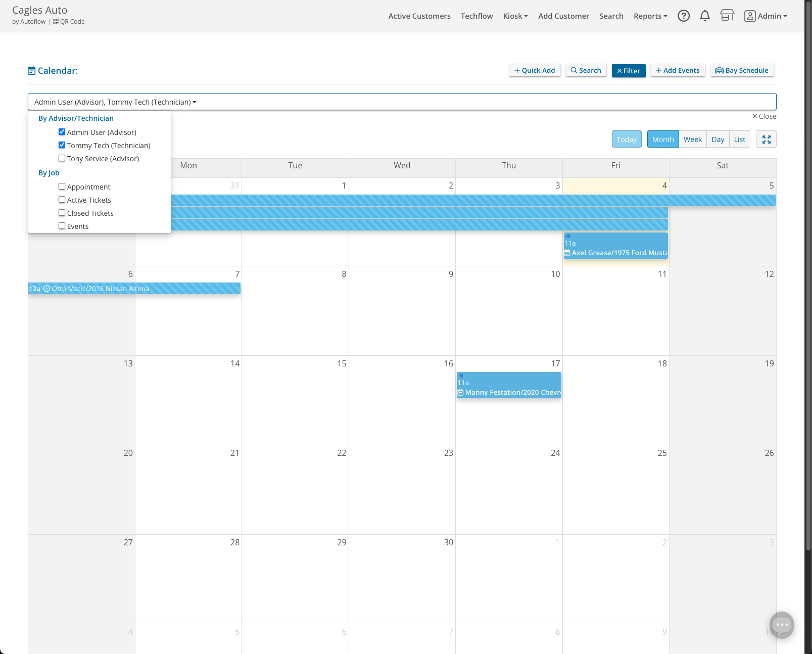The height and width of the screenshot is (654, 812).
Task: Click the By Job section heading
Action: point(49,173)
